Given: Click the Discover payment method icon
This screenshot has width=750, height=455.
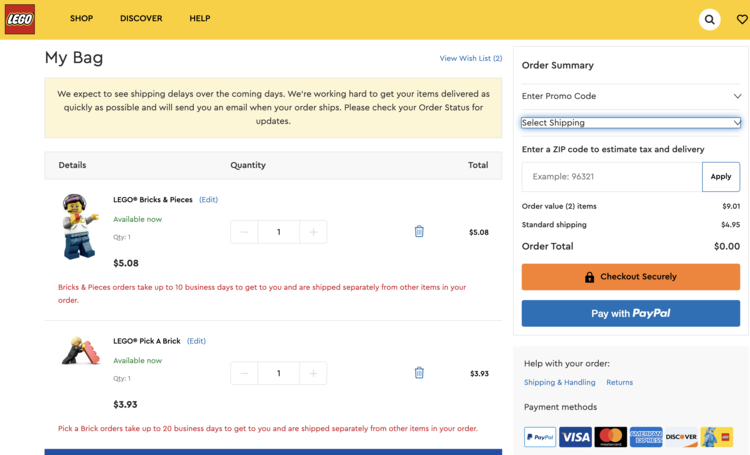Looking at the screenshot, I should [681, 437].
